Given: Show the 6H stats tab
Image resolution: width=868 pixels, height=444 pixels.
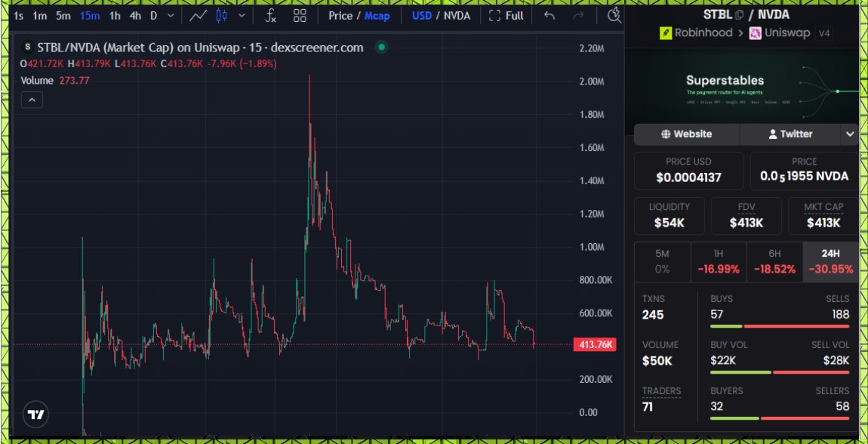Looking at the screenshot, I should coord(774,262).
